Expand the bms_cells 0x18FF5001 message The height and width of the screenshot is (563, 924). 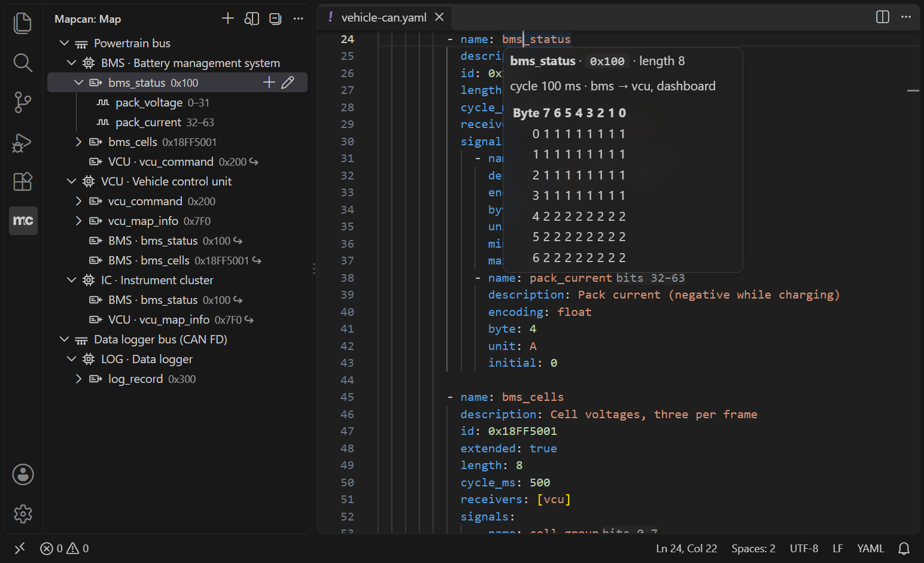79,142
